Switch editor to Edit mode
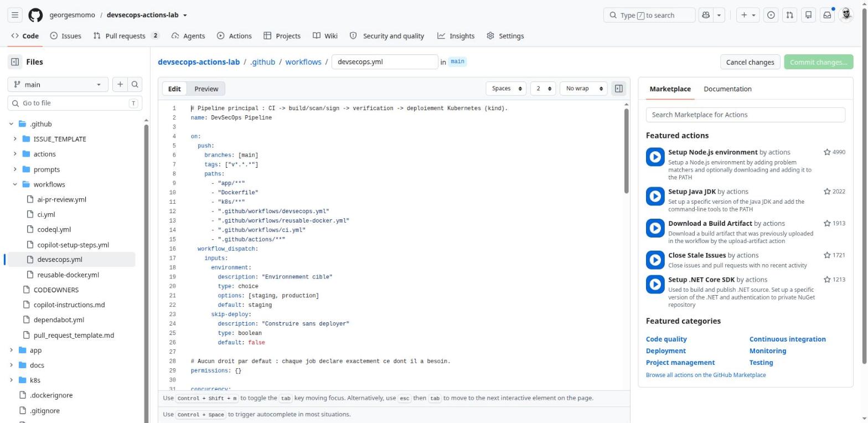The image size is (868, 423). tap(174, 89)
